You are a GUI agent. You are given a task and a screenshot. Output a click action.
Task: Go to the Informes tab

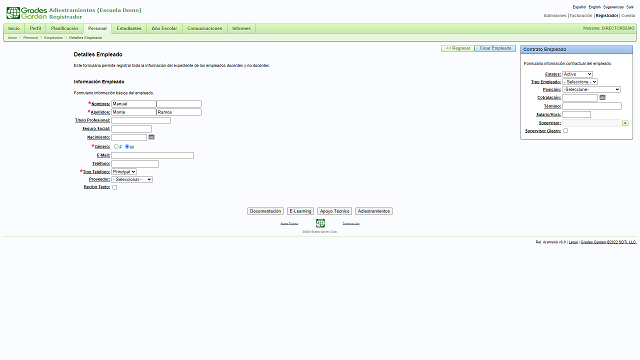(x=241, y=29)
